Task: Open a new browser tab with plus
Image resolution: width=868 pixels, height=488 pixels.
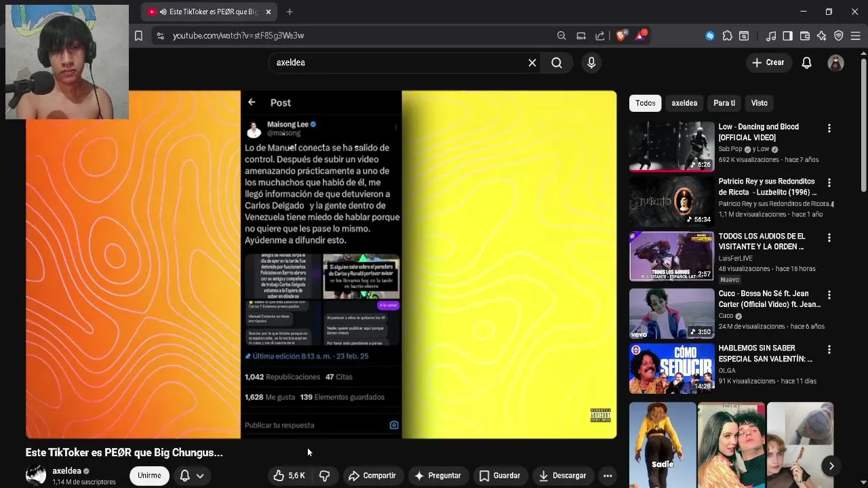Action: coord(290,12)
